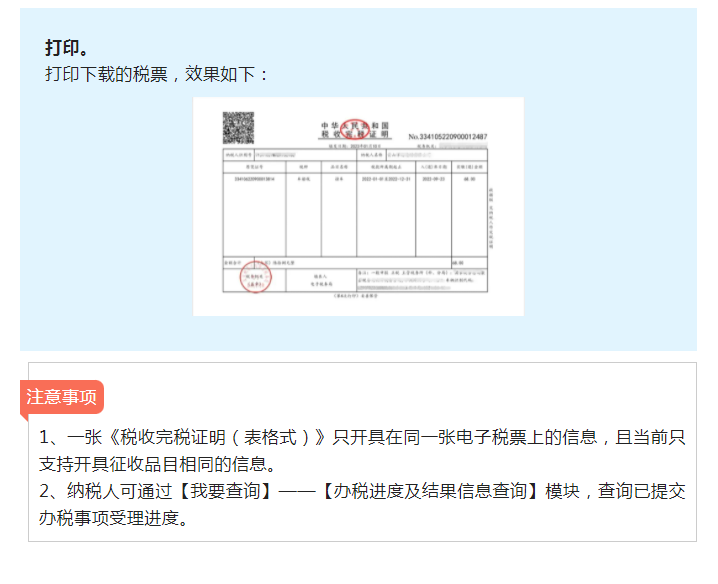This screenshot has width=718, height=584.
Task: Click the text 打印下载的税票，效果如下：
Action: point(156,74)
